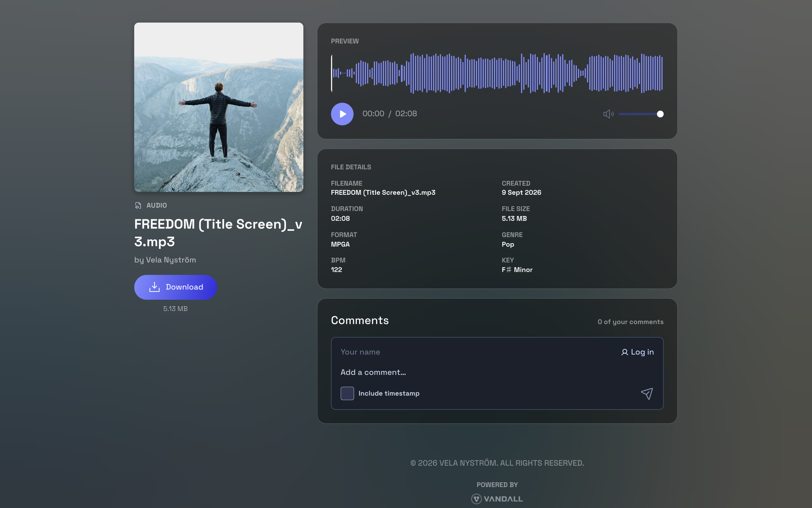Screen dimensions: 812x508
Task: Select the File Size value 5.13 MB
Action: [514, 218]
